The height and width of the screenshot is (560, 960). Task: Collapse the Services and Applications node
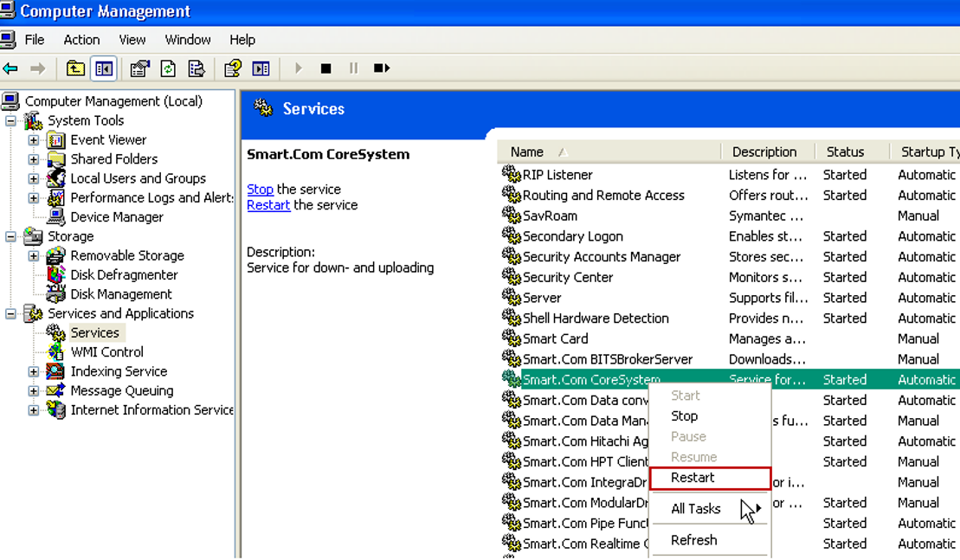point(11,313)
